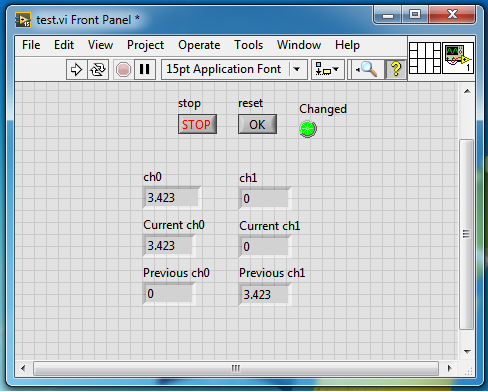Open the font dropdown arrow
Screen dimensions: 488x392
tap(296, 69)
